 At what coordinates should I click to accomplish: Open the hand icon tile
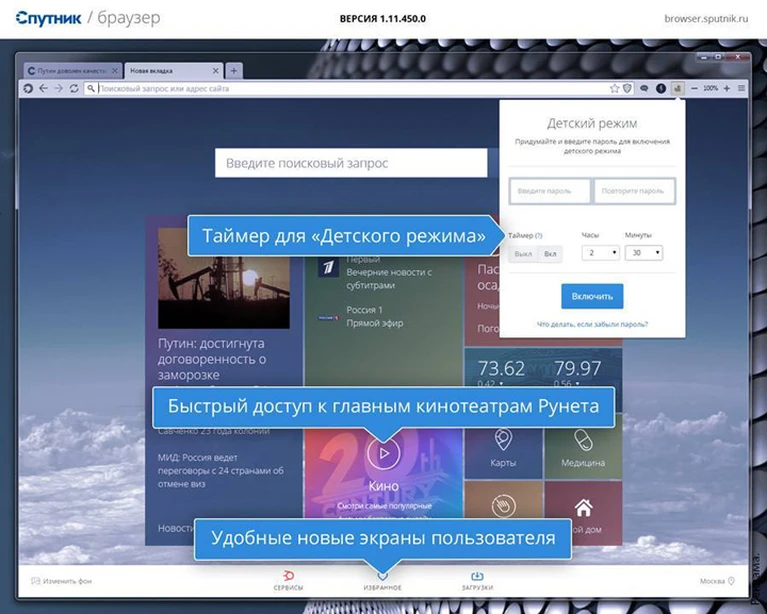(503, 505)
